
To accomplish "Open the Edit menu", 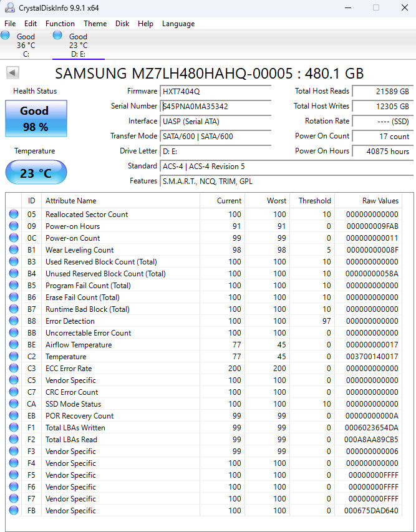I will coord(30,24).
